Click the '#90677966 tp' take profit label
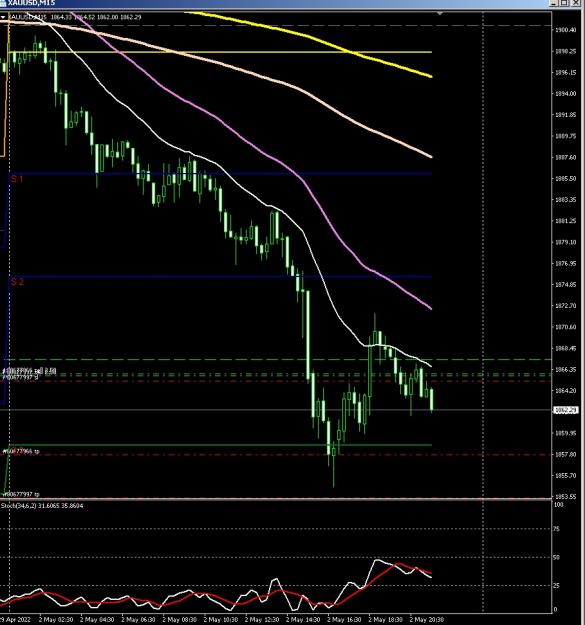 [21, 451]
